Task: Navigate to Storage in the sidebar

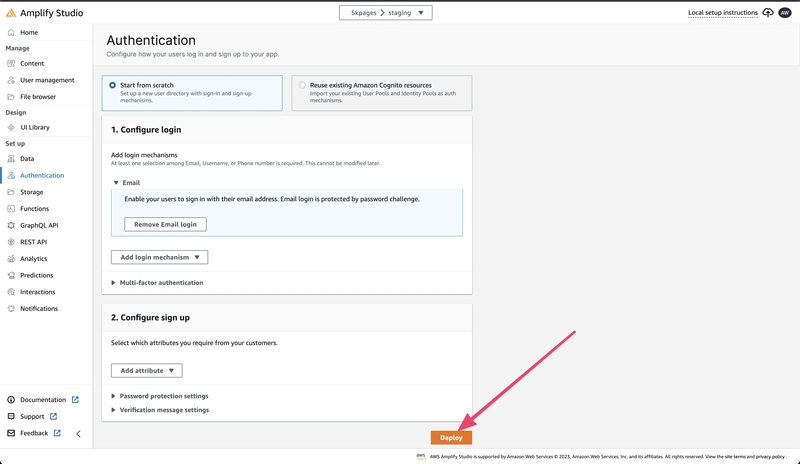Action: coord(32,192)
